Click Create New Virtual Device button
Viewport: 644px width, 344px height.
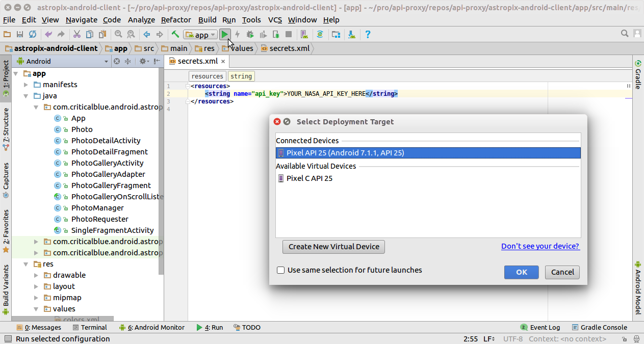click(334, 247)
